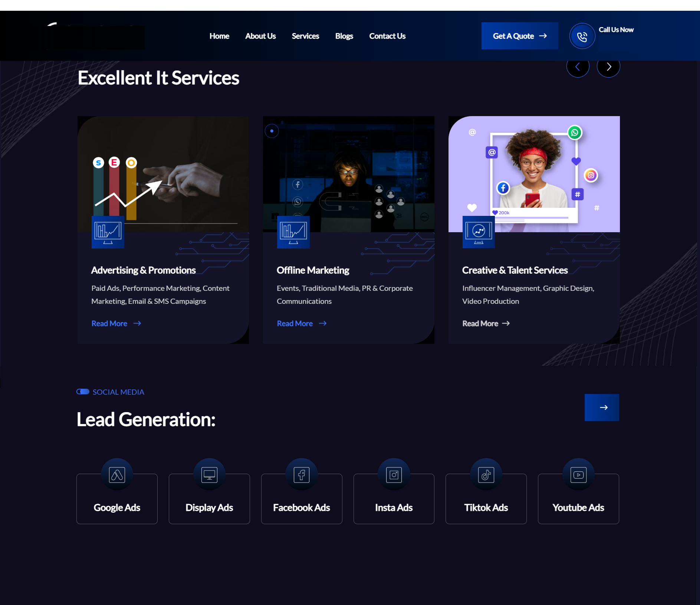This screenshot has width=700, height=605.
Task: Navigate to About Us page
Action: click(260, 36)
